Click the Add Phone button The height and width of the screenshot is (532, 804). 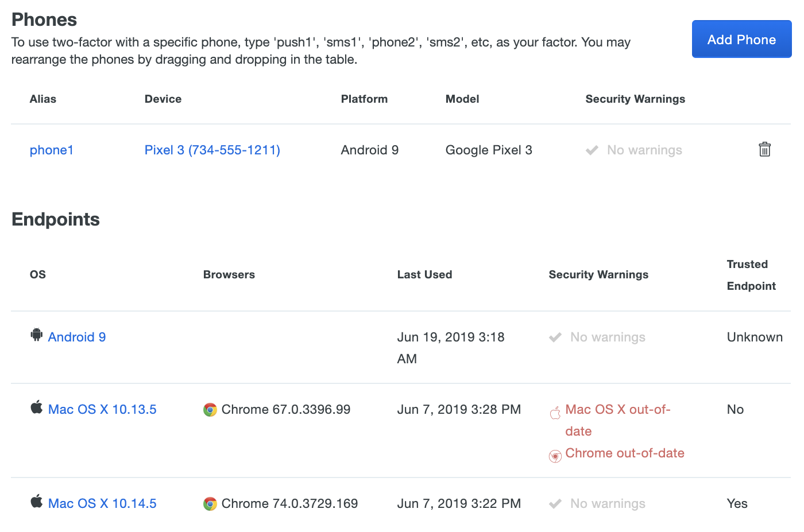click(741, 39)
